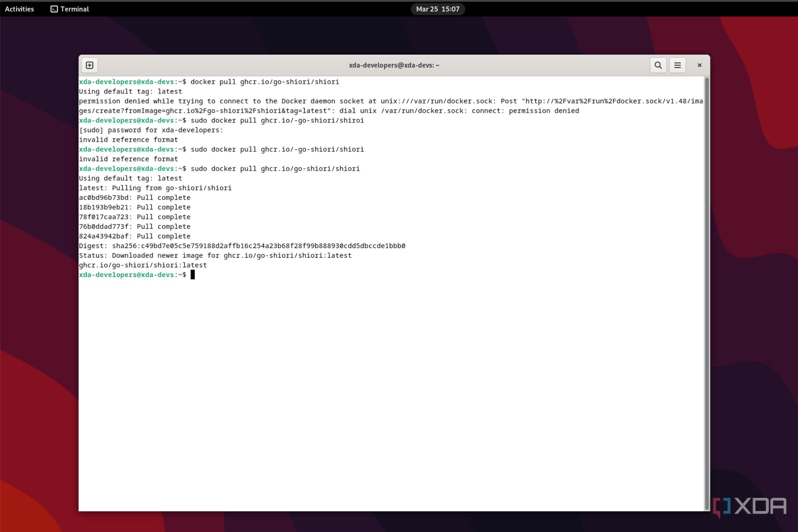
Task: Click the invalid reference format error text
Action: [x=128, y=139]
